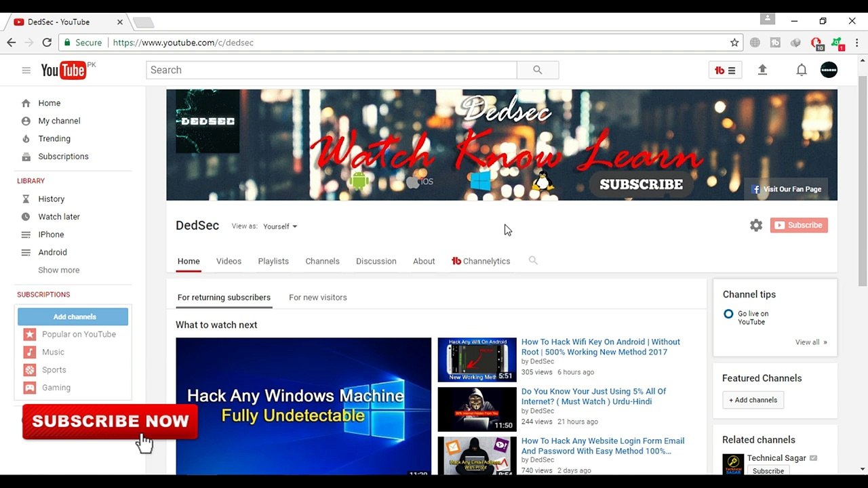Click the History hourglass icon
This screenshot has height=488, width=868.
(26, 199)
